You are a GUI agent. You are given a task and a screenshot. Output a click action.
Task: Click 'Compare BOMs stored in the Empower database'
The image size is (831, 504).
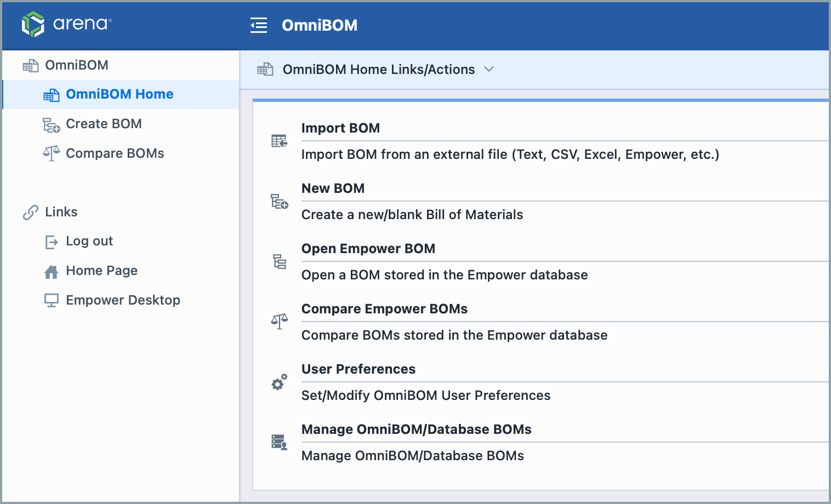click(454, 335)
